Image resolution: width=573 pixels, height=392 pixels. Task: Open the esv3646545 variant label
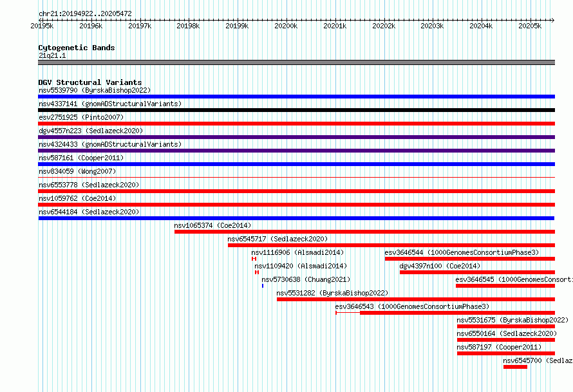tap(514, 279)
